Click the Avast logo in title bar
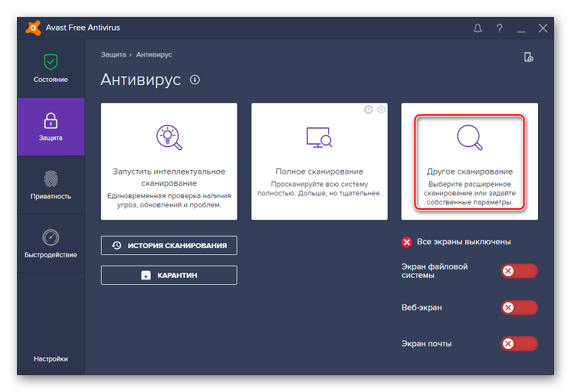Image resolution: width=571 pixels, height=392 pixels. (33, 28)
